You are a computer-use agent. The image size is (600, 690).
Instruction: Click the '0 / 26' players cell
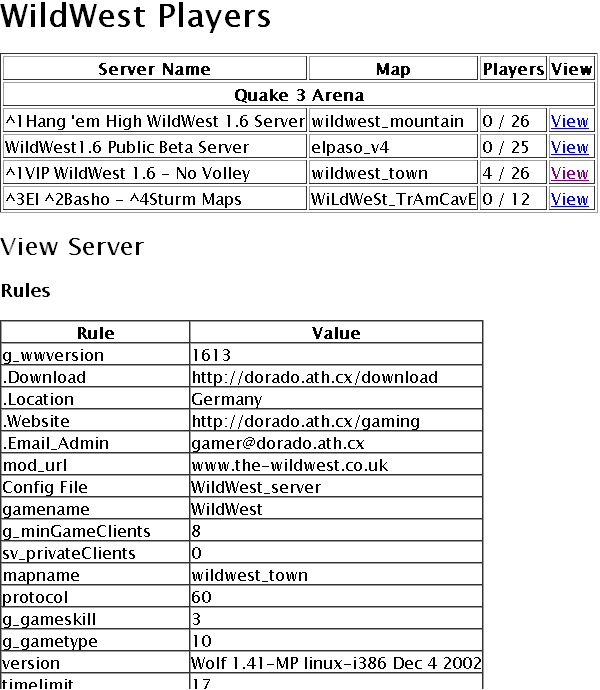(x=513, y=121)
